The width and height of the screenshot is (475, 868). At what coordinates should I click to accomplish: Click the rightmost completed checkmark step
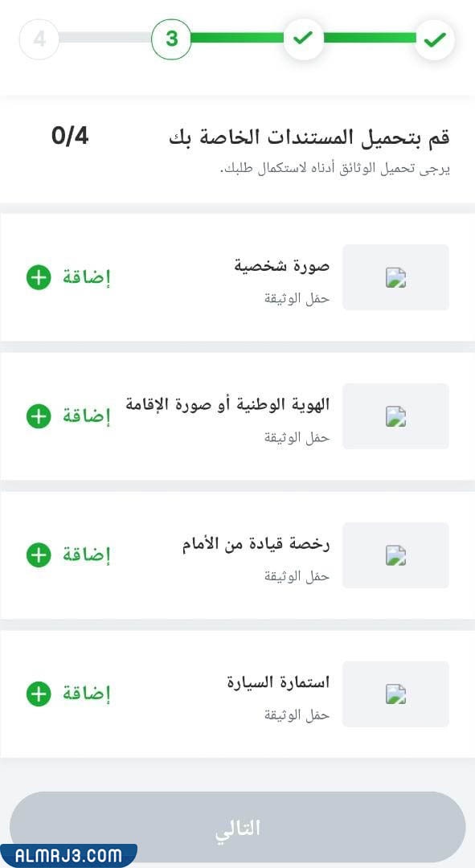pos(435,37)
